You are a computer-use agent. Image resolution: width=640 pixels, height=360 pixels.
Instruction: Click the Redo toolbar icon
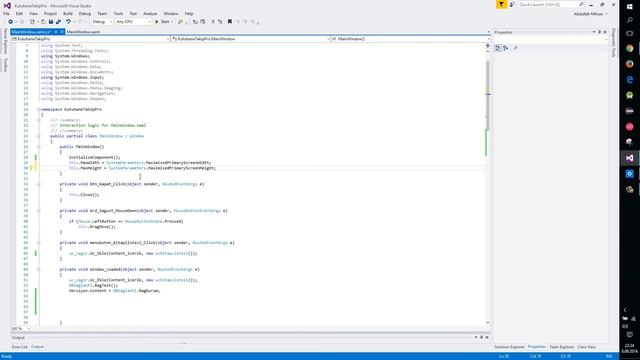(x=80, y=22)
